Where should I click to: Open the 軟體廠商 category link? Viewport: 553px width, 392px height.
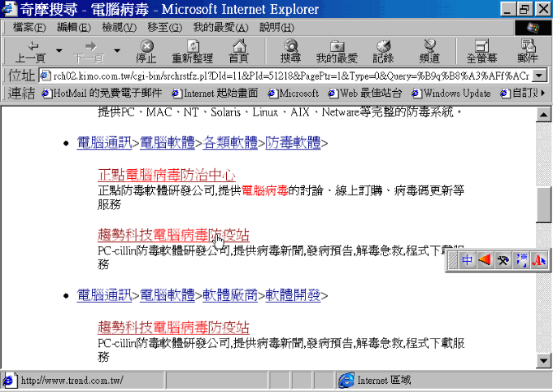click(x=230, y=295)
